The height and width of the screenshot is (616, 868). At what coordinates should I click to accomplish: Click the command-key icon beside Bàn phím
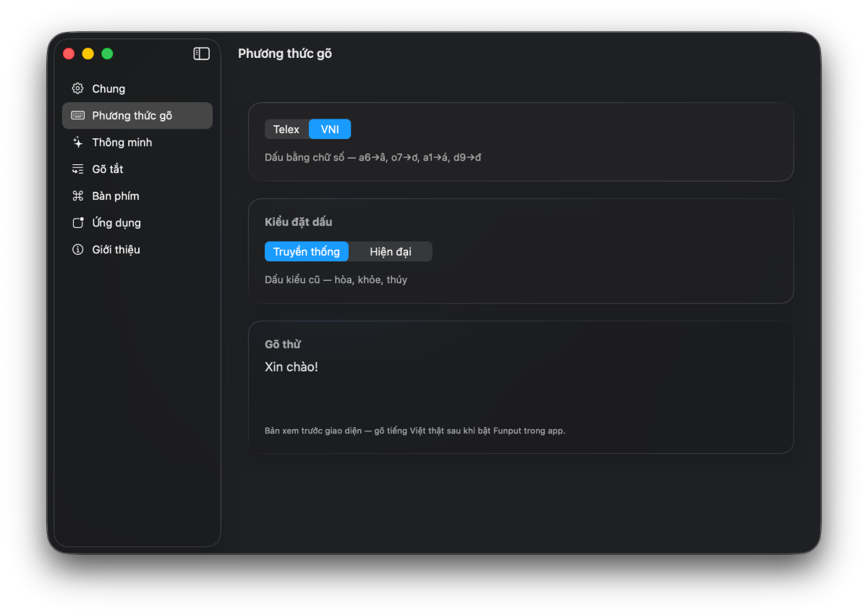[78, 195]
